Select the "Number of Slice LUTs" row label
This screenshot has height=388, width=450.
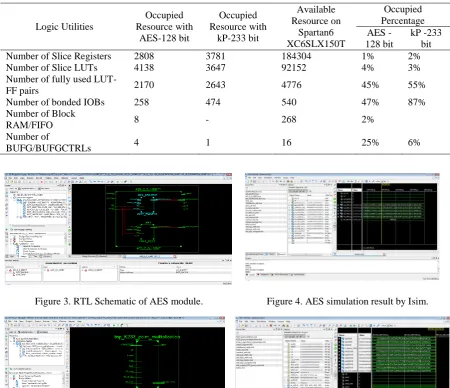click(52, 68)
